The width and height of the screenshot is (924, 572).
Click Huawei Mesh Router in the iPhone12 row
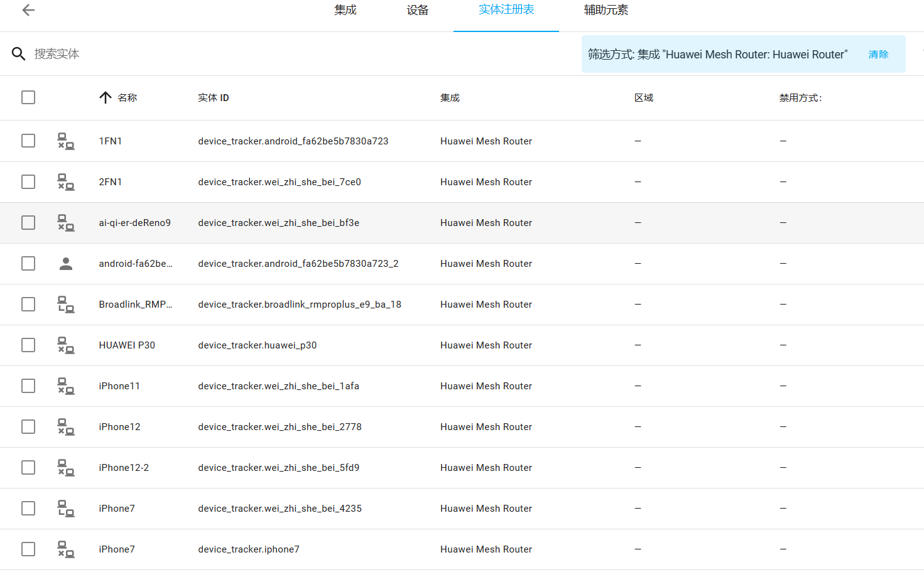point(486,427)
